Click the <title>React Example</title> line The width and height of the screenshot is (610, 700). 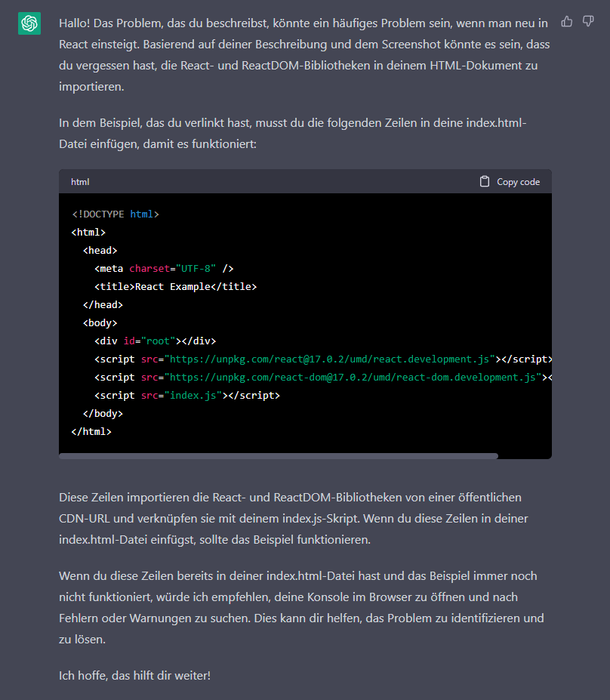coord(175,287)
